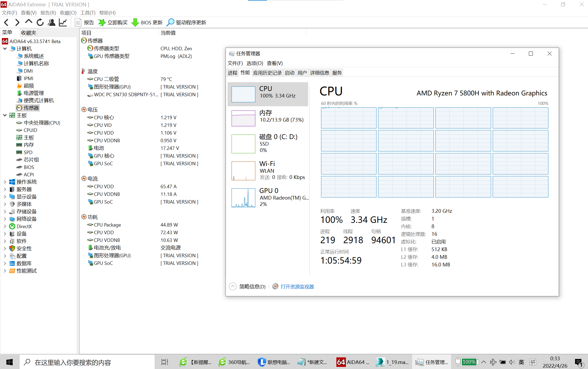Click the Refresh icon in AIDA64 toolbar

pos(40,22)
